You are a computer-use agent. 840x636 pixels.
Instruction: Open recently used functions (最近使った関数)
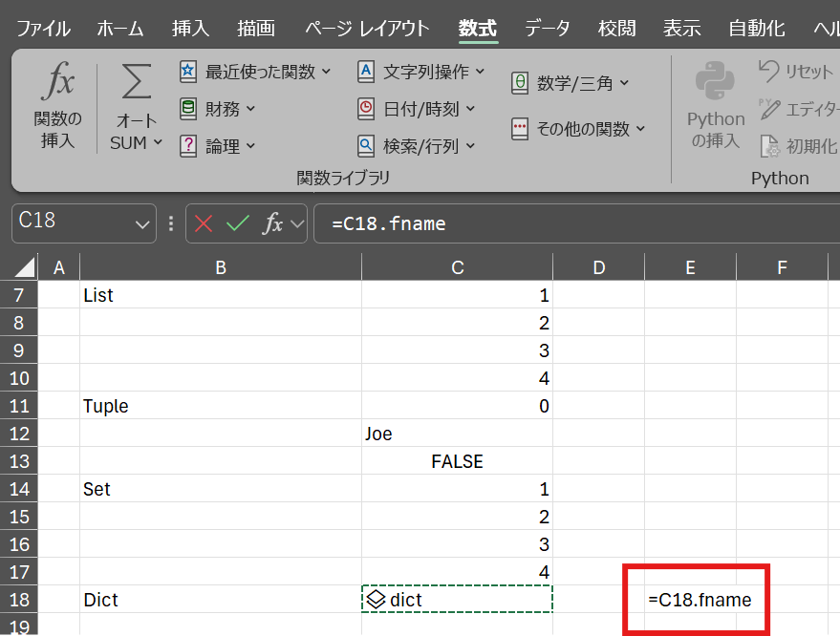pos(255,72)
